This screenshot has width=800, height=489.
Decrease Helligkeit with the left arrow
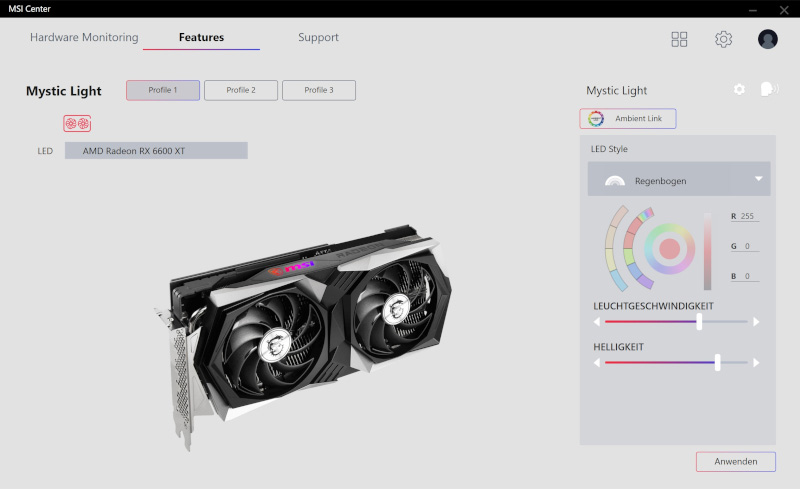click(596, 362)
